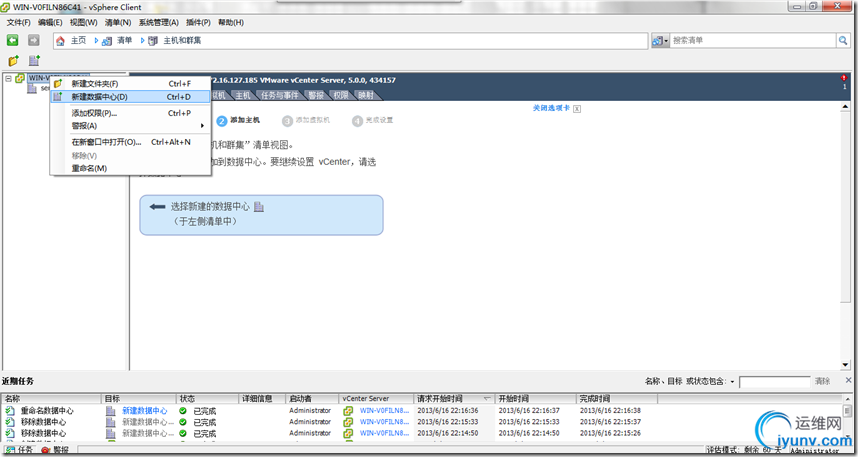Click the datacenter icon in the blue hint box
858x457 pixels.
[x=259, y=207]
